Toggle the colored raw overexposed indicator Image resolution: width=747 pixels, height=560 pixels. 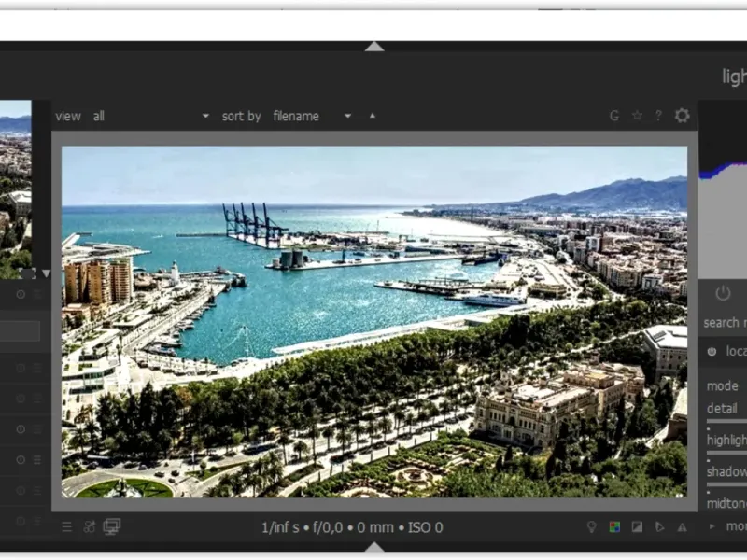pyautogui.click(x=614, y=526)
